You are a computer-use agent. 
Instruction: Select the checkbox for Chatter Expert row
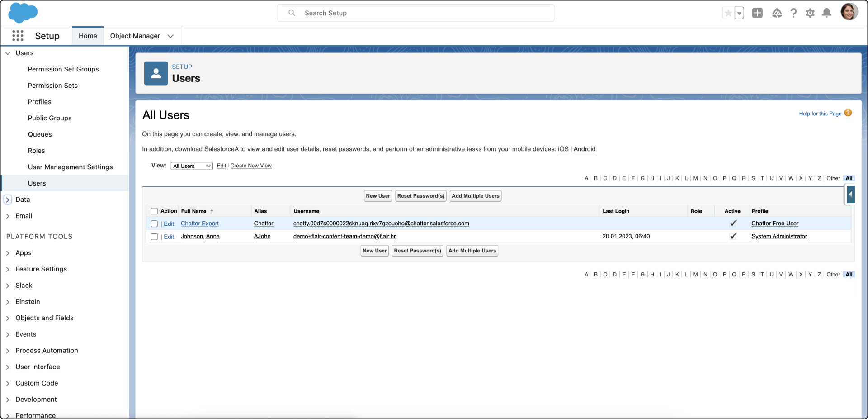154,224
